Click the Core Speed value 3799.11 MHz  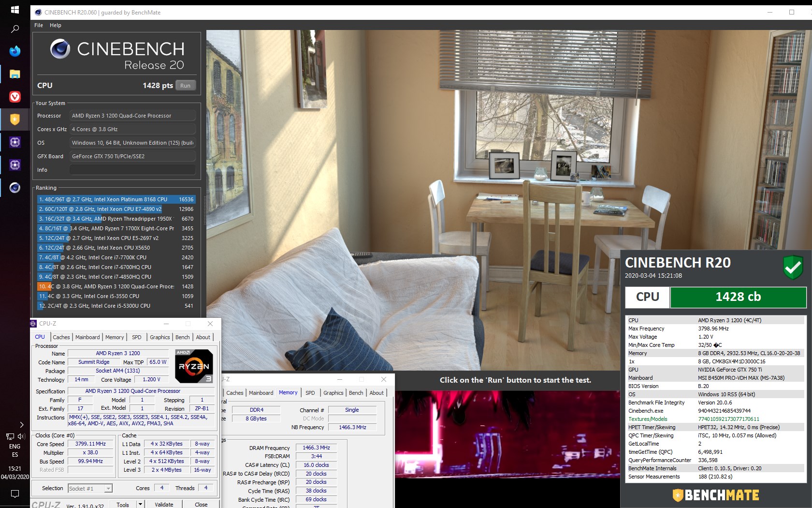coord(90,444)
